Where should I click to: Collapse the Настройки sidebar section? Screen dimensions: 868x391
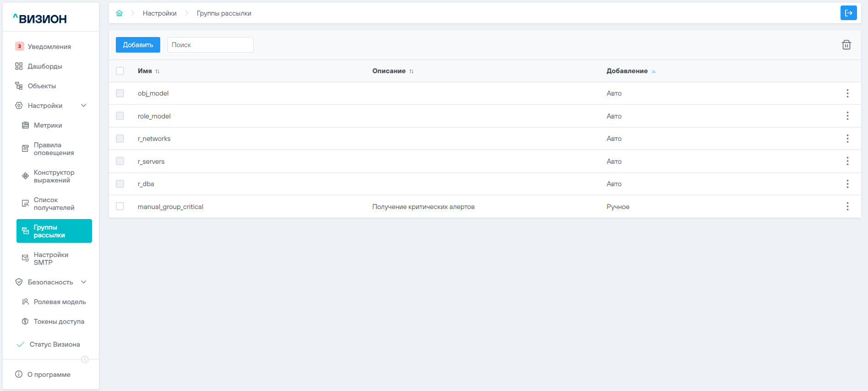[x=84, y=106]
